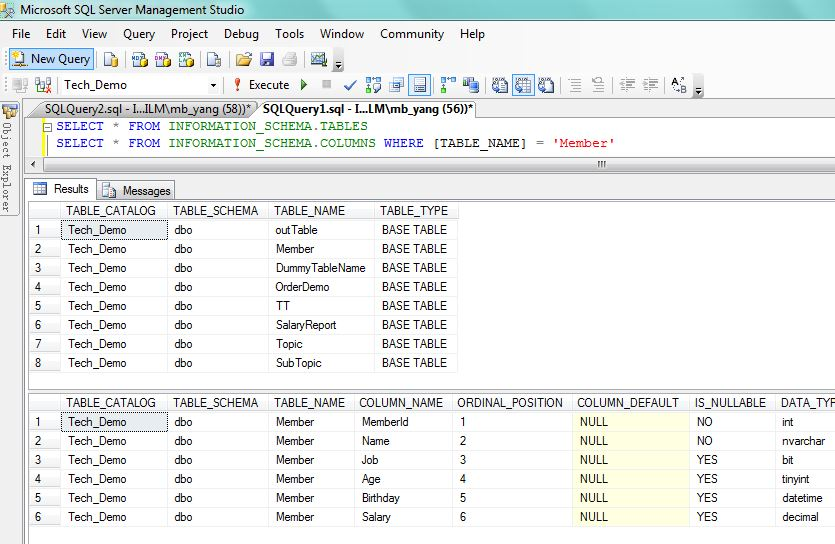This screenshot has height=544, width=835.
Task: Switch to the SQLQuery1.sql tab
Action: (367, 109)
